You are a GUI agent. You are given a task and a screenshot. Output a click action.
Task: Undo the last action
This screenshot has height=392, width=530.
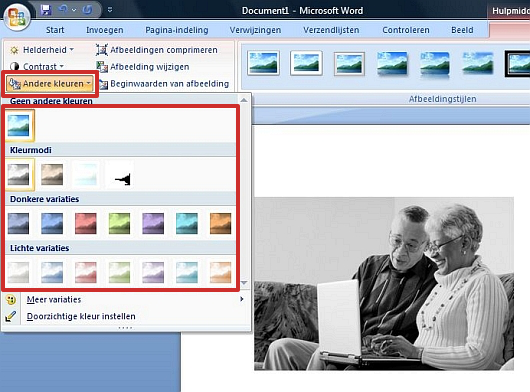point(63,10)
